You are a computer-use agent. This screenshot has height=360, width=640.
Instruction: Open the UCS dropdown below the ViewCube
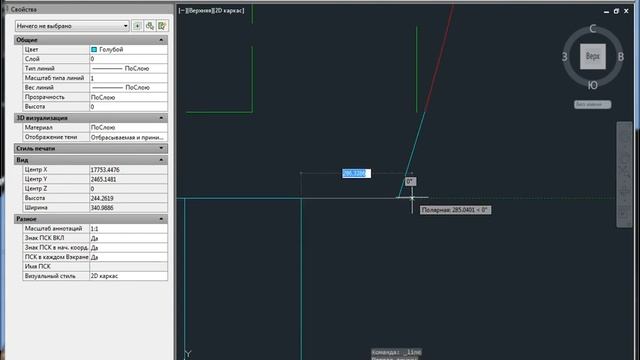tap(593, 104)
